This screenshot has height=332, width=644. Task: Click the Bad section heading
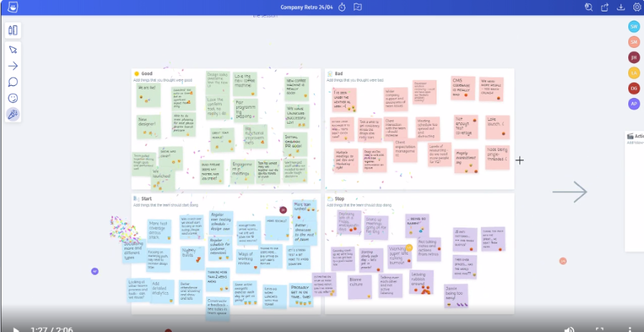click(339, 74)
